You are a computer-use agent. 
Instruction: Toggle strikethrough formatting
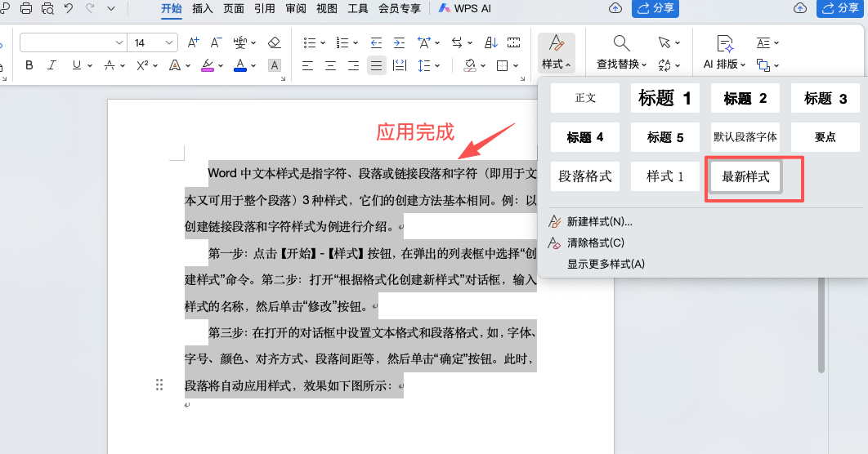coord(110,65)
